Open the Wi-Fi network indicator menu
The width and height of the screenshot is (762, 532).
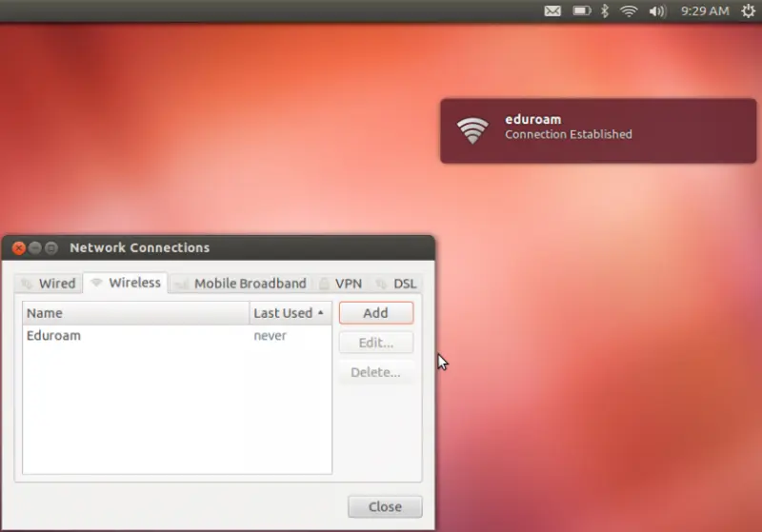(x=629, y=11)
